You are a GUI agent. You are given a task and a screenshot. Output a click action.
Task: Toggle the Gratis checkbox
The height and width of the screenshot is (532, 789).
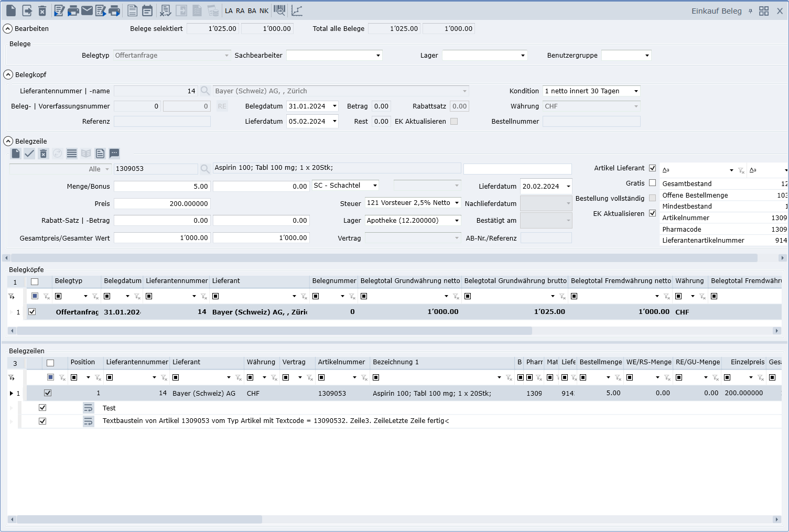(652, 183)
